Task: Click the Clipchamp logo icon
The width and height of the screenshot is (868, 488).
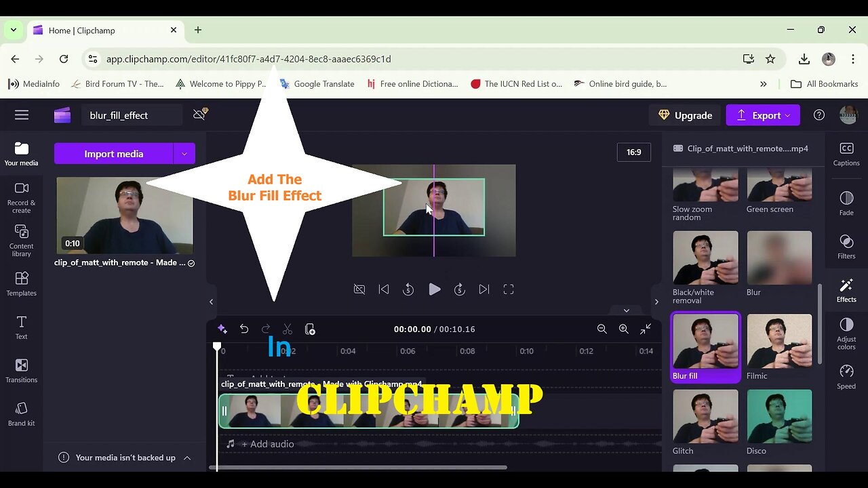Action: [x=62, y=115]
